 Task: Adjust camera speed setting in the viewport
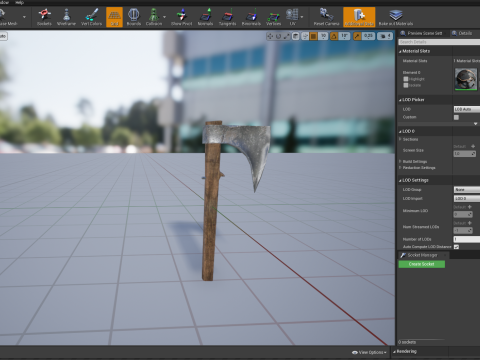point(385,36)
